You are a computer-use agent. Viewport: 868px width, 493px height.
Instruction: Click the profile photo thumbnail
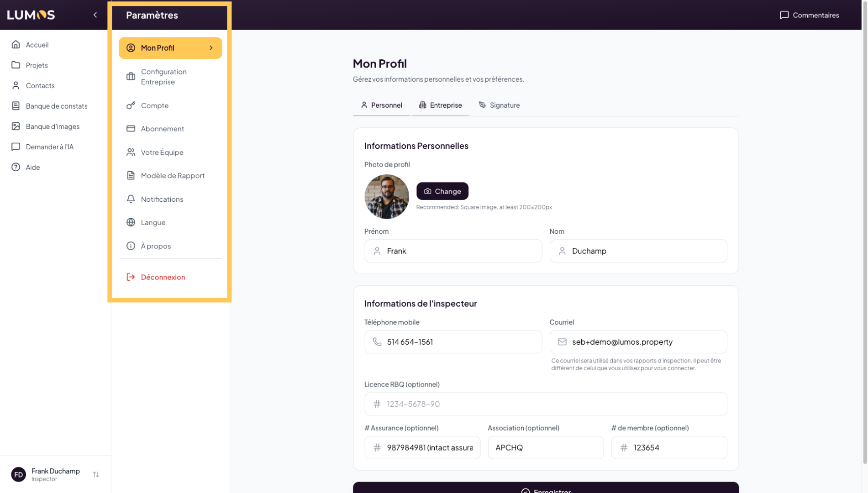coord(386,197)
